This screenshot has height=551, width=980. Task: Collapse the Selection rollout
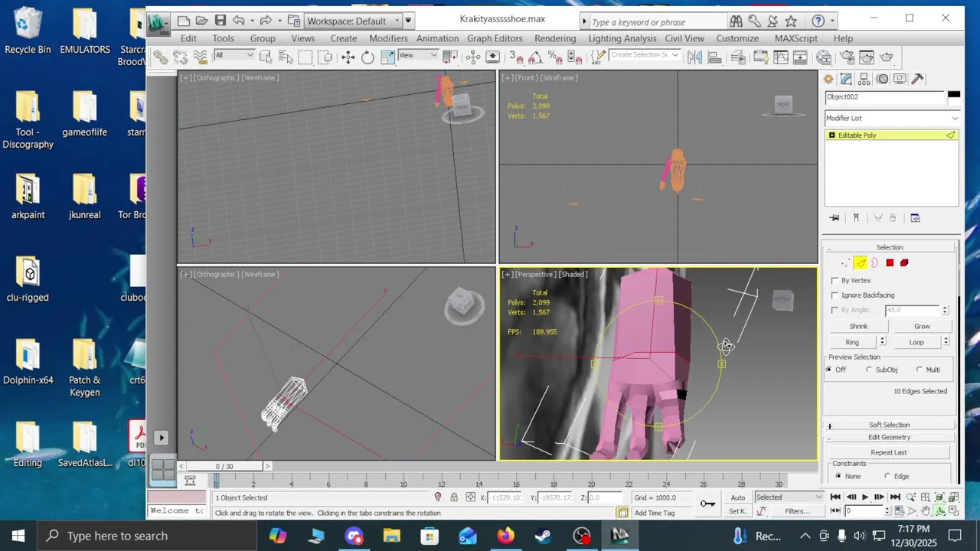pyautogui.click(x=889, y=247)
